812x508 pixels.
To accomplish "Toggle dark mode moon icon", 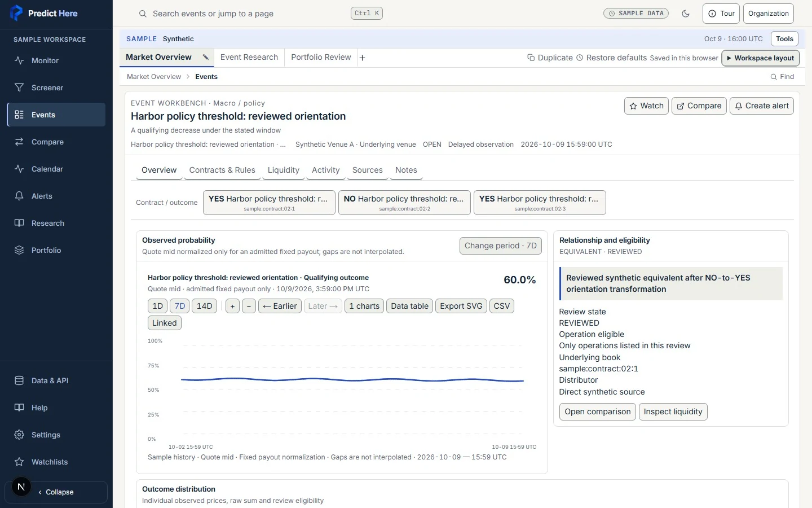I will [x=686, y=14].
